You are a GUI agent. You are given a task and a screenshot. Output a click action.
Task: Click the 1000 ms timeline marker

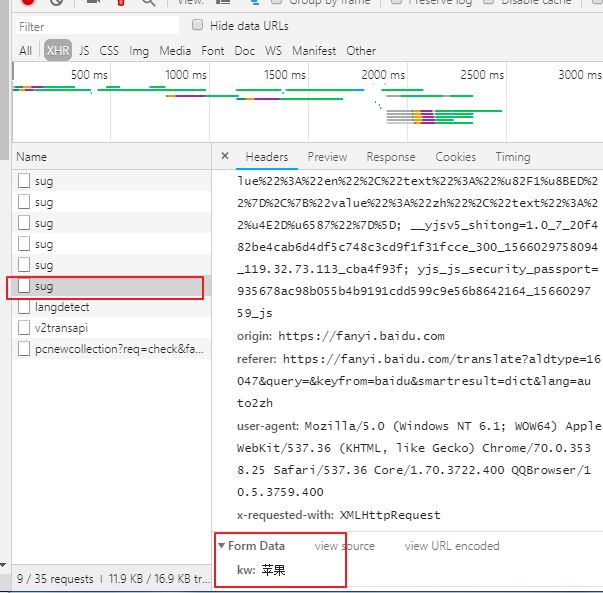point(186,74)
